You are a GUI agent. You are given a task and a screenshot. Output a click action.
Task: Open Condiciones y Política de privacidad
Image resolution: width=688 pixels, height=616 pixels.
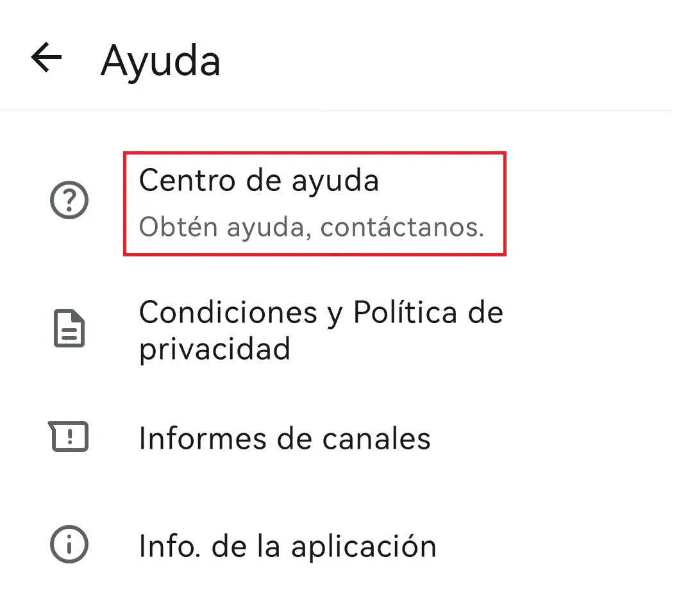[321, 330]
